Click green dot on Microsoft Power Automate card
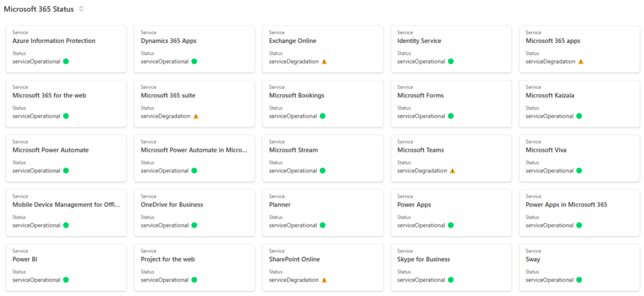The height and width of the screenshot is (296, 644). [65, 171]
